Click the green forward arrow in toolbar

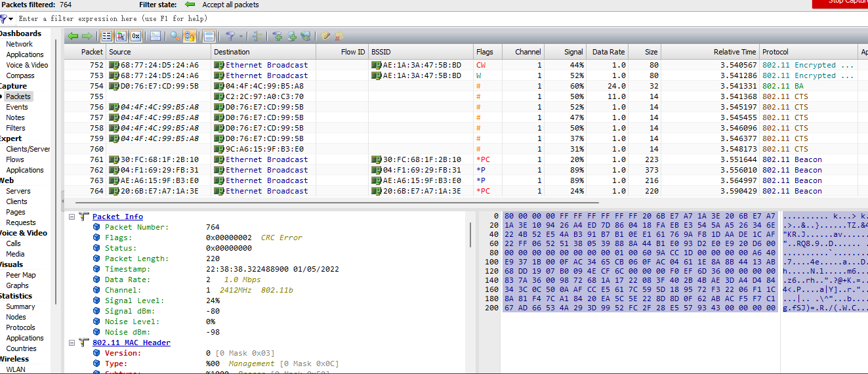87,36
